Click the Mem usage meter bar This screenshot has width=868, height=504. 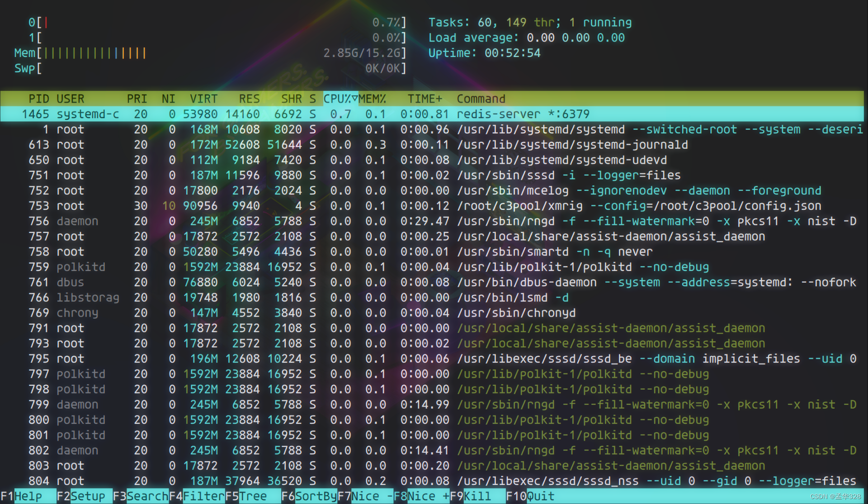(x=90, y=53)
